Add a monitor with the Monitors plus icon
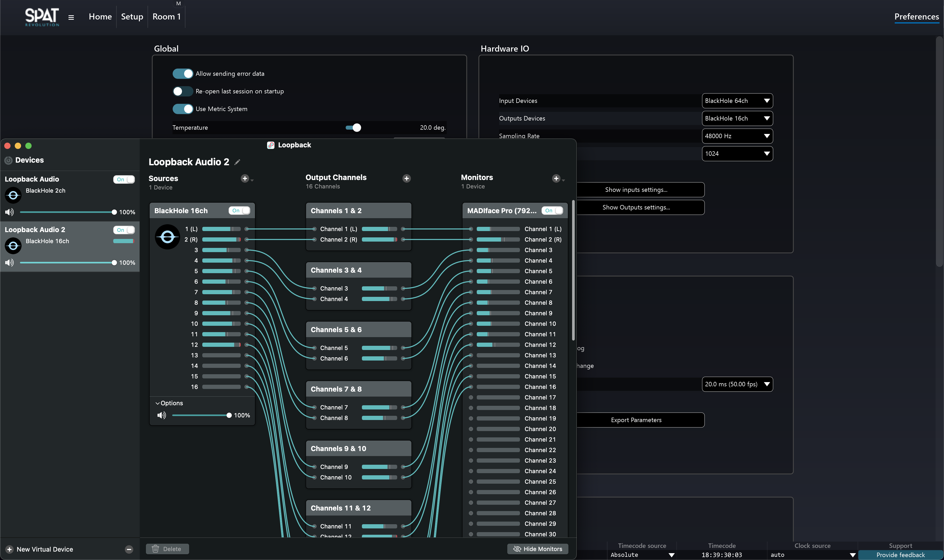 pos(556,178)
